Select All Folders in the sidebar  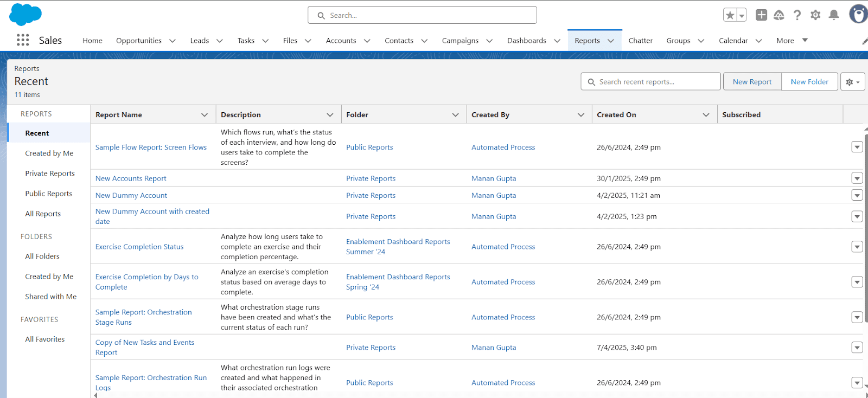[x=42, y=256]
